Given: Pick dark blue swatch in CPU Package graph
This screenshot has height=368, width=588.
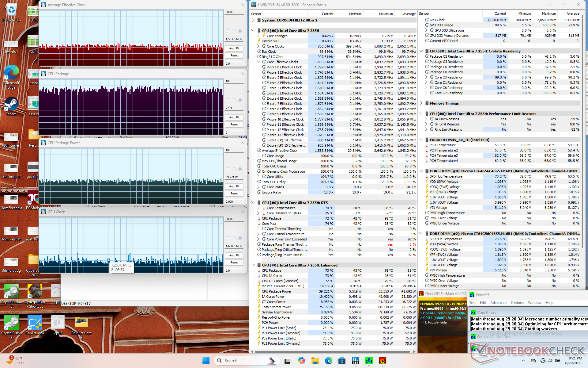Looking at the screenshot, I should click(240, 100).
